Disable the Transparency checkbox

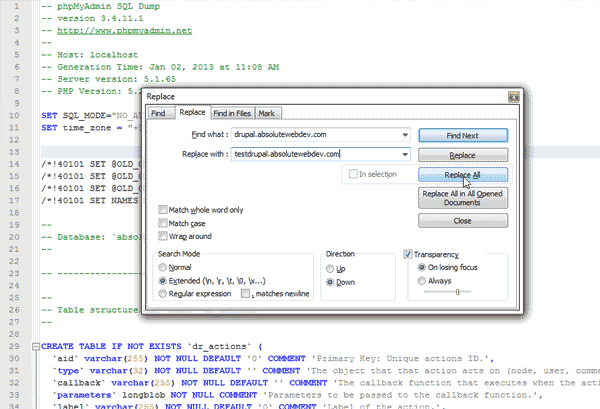coord(408,254)
